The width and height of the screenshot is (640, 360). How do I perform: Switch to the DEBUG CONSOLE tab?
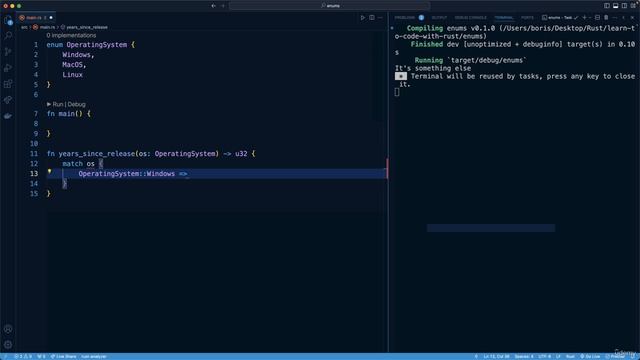[x=470, y=18]
